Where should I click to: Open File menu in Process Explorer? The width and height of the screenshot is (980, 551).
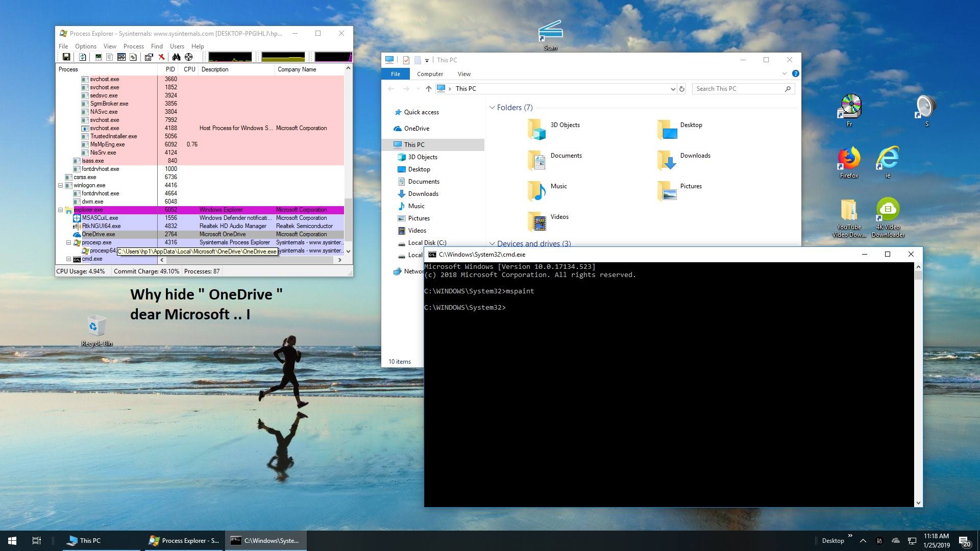pos(63,46)
